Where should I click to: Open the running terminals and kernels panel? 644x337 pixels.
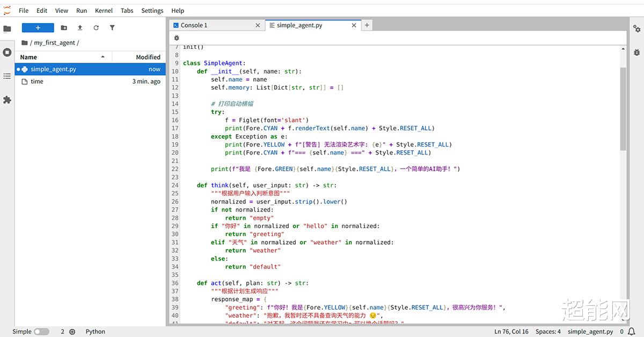[7, 52]
